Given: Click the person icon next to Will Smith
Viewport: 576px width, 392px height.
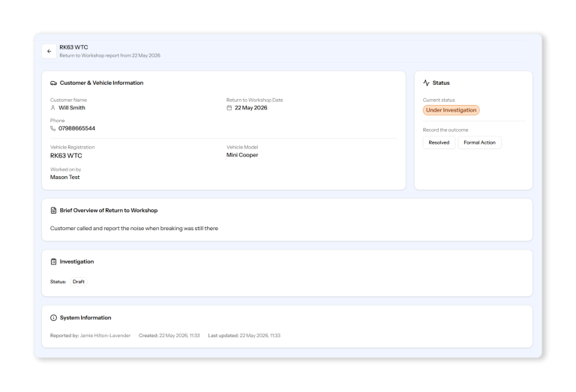Looking at the screenshot, I should 53,108.
